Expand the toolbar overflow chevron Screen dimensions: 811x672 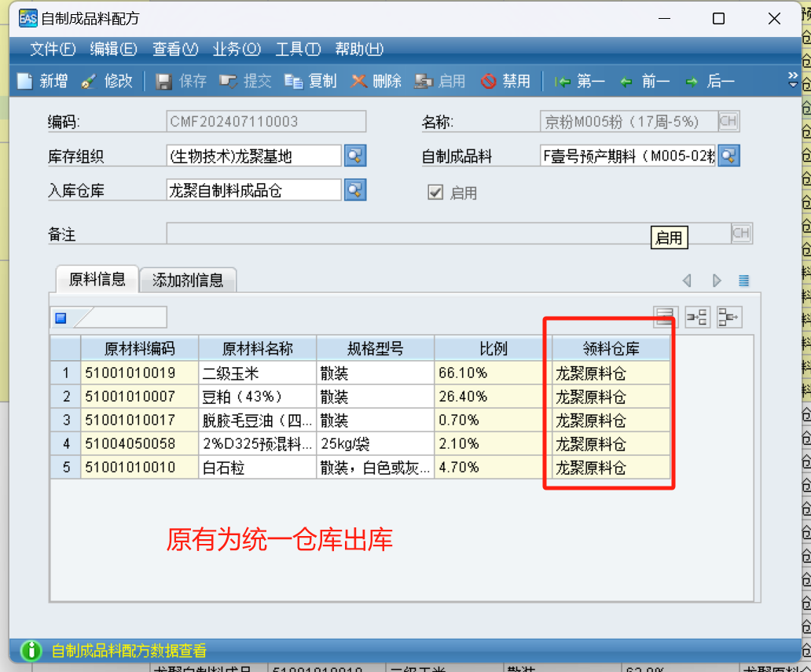pos(793,79)
